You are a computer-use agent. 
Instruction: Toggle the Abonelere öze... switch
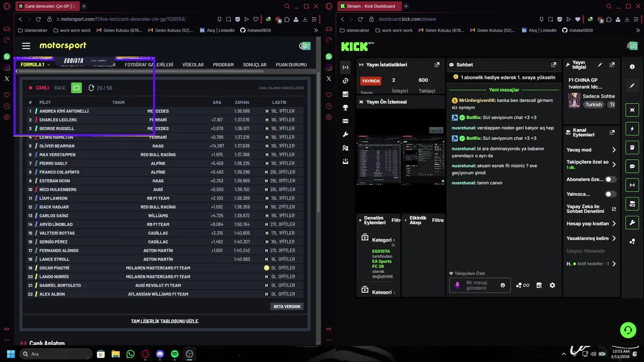click(610, 179)
